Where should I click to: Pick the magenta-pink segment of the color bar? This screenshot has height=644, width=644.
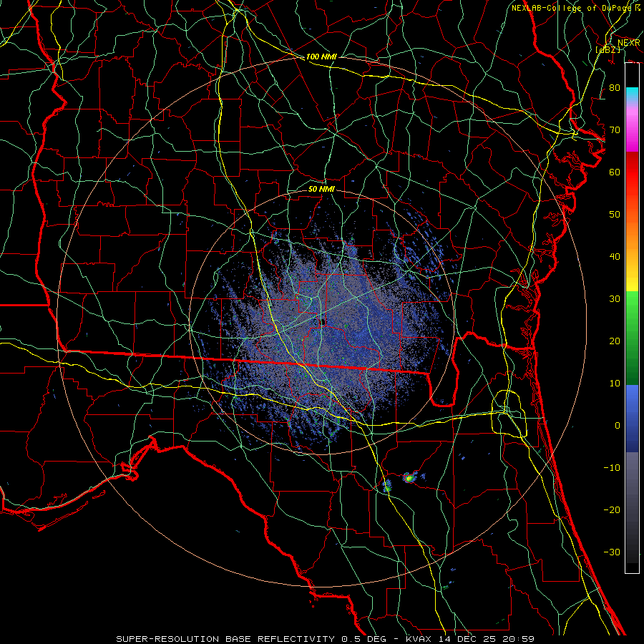click(632, 128)
